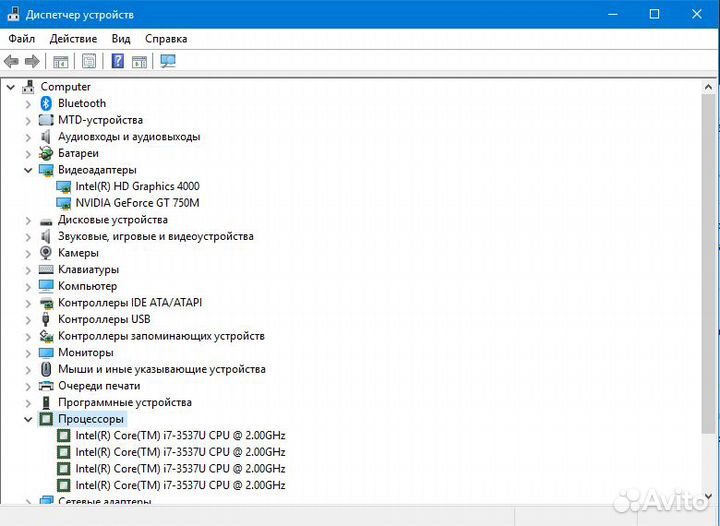Image resolution: width=720 pixels, height=526 pixels.
Task: Collapse the Видеоадаптеры category
Action: (28, 170)
